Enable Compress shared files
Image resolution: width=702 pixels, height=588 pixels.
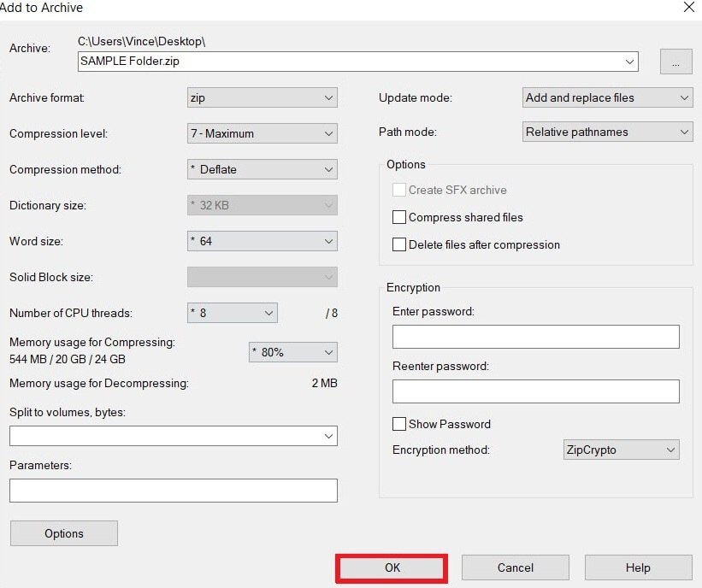click(x=399, y=217)
